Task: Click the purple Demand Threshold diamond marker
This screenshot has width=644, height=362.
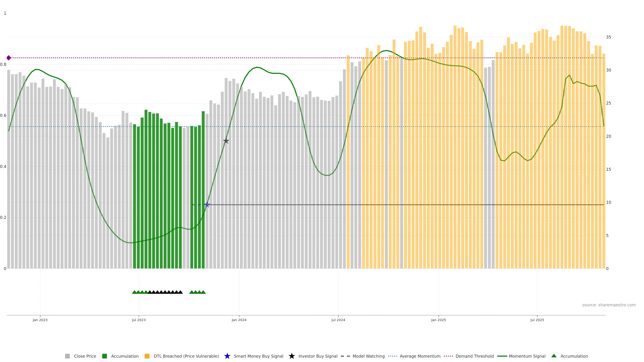Action: pyautogui.click(x=9, y=58)
